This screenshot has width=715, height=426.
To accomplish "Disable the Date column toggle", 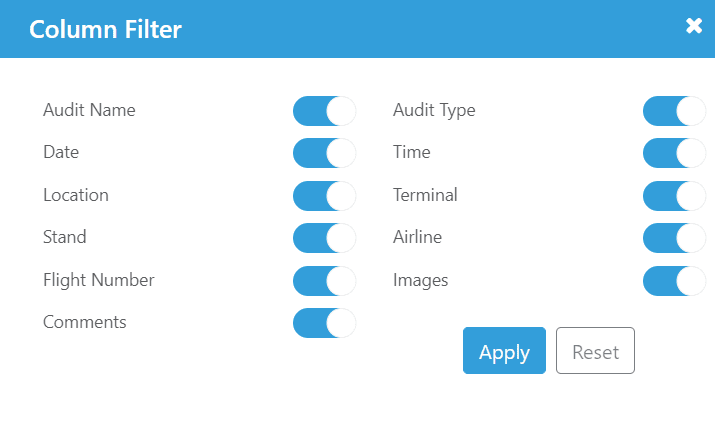I will coord(324,153).
